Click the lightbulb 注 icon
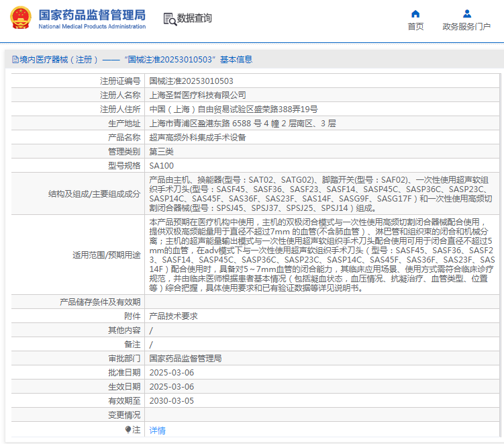This screenshot has height=444, width=504. [128, 429]
